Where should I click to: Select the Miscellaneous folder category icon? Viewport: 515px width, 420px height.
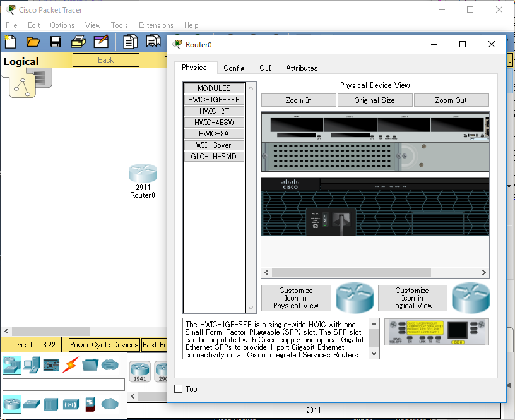coord(90,365)
